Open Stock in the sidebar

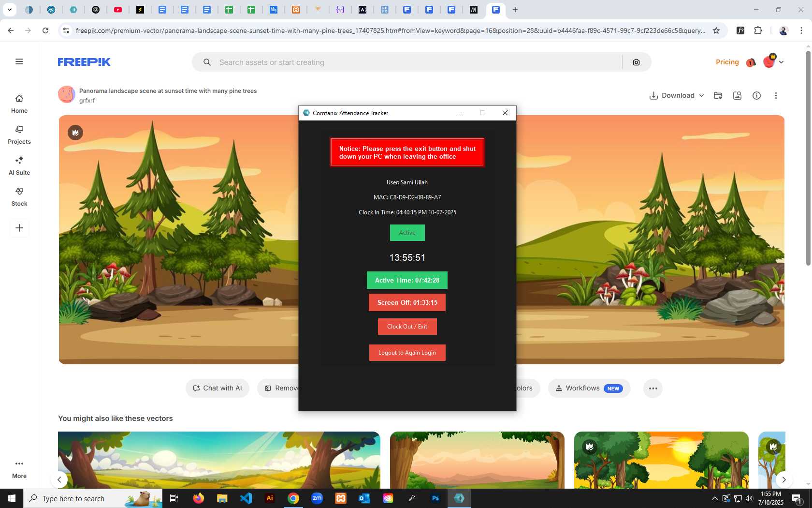click(19, 196)
